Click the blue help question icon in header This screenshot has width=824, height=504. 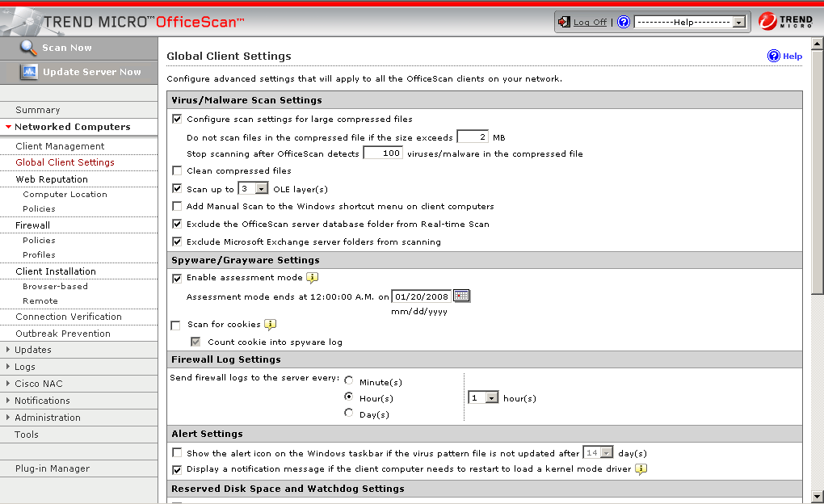[624, 22]
